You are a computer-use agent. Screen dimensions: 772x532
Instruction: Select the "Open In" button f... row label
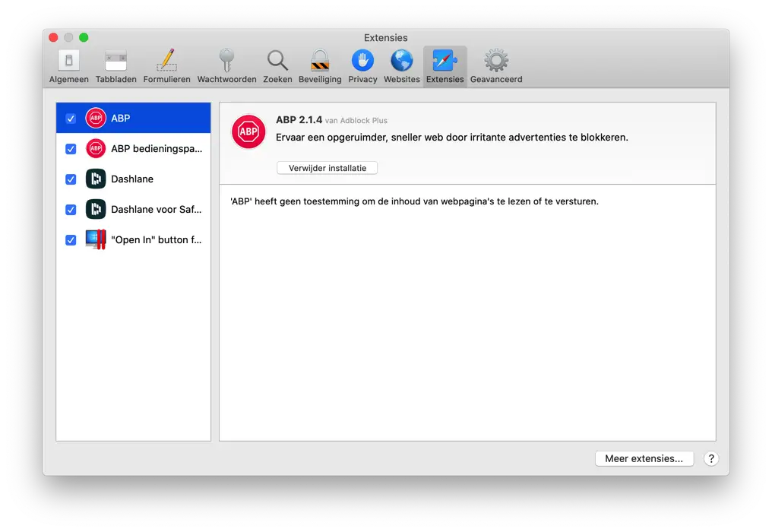point(156,240)
